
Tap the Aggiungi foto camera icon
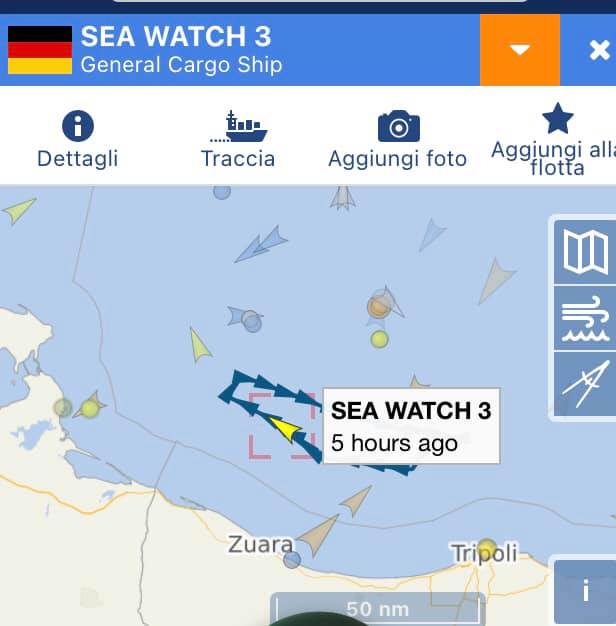[398, 126]
